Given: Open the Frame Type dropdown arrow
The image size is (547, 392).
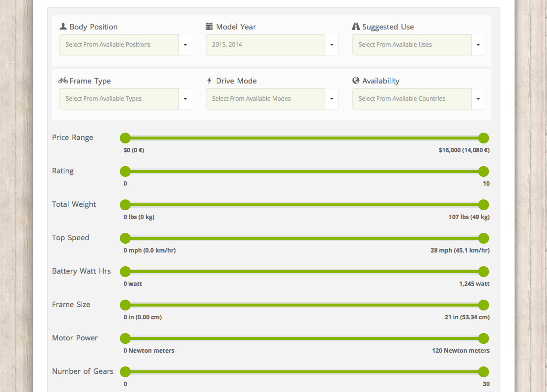Looking at the screenshot, I should pos(185,99).
